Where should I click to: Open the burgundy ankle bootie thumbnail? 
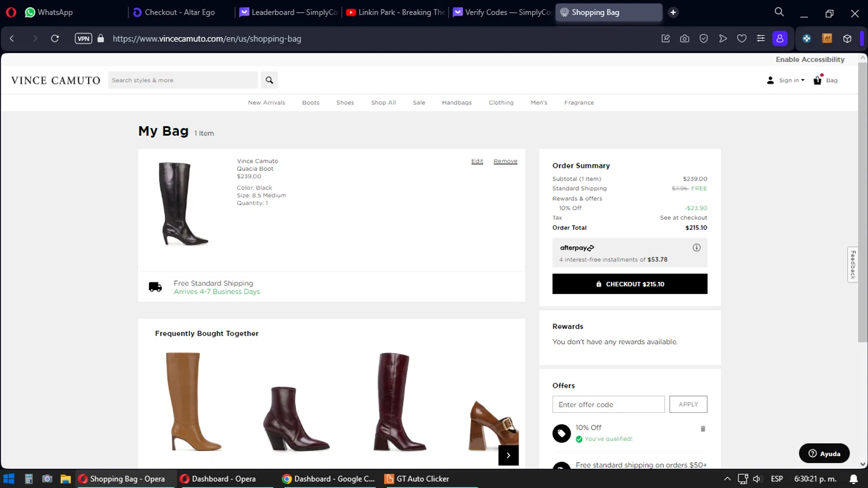tap(296, 419)
